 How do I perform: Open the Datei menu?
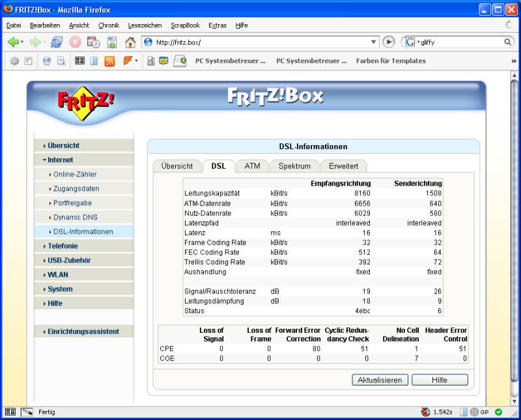14,25
